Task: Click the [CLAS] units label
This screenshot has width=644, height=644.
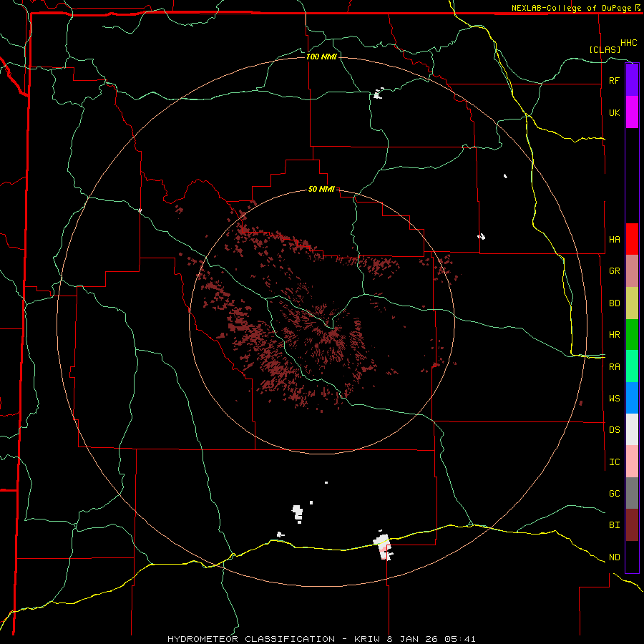Action: (605, 49)
